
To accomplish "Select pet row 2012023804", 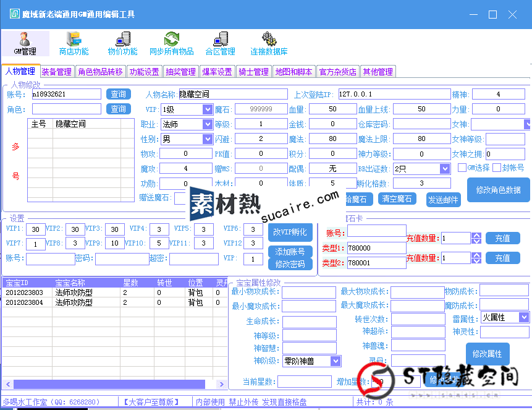I will pyautogui.click(x=114, y=302).
